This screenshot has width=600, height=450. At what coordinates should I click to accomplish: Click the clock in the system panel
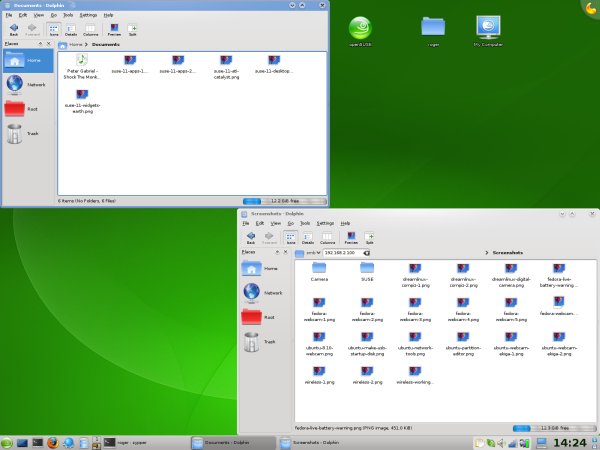coord(569,441)
